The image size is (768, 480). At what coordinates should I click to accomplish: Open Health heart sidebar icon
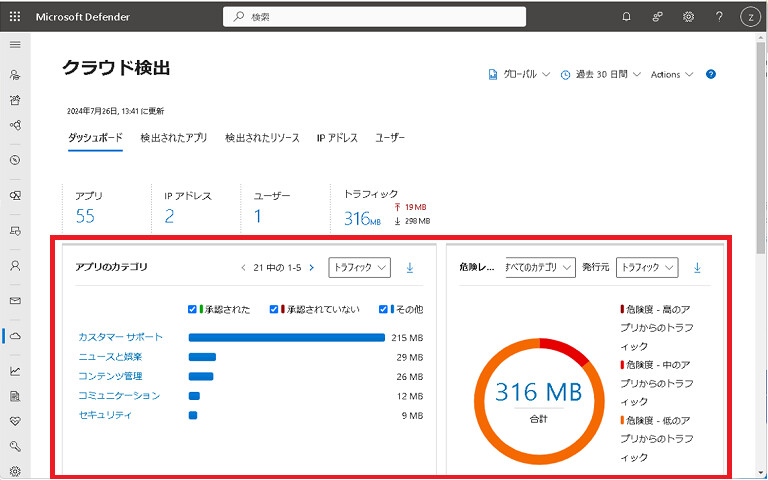click(x=15, y=421)
